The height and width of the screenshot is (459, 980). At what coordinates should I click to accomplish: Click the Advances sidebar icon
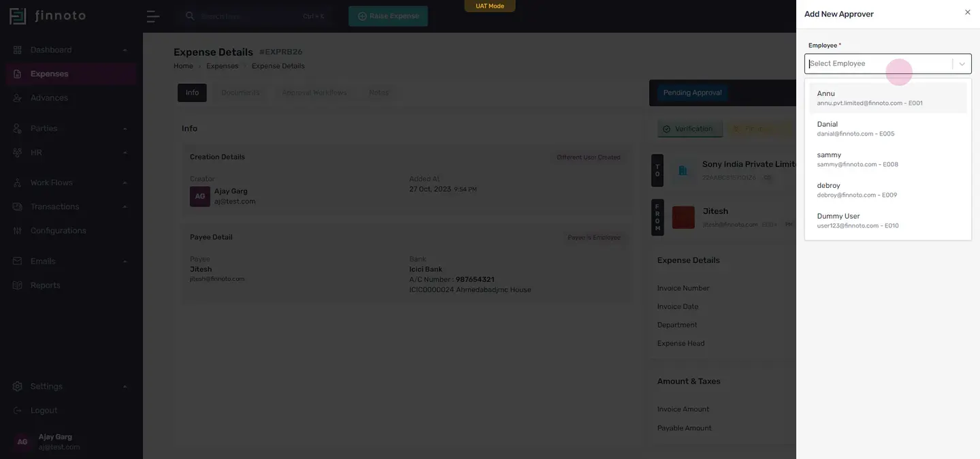pos(18,98)
